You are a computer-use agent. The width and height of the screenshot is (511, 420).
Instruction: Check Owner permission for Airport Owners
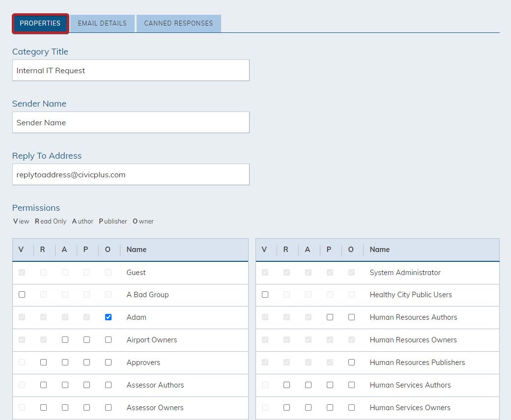point(108,340)
